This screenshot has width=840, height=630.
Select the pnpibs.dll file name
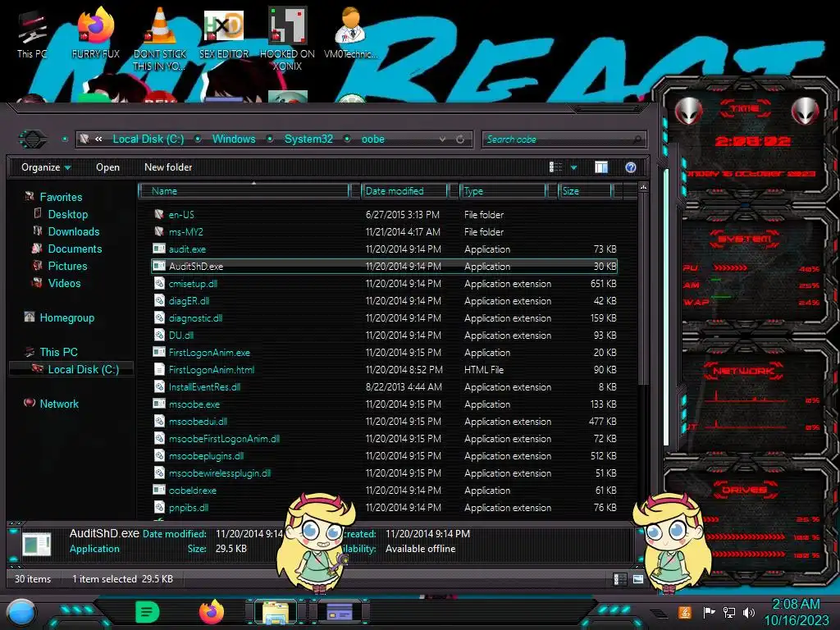click(x=189, y=507)
